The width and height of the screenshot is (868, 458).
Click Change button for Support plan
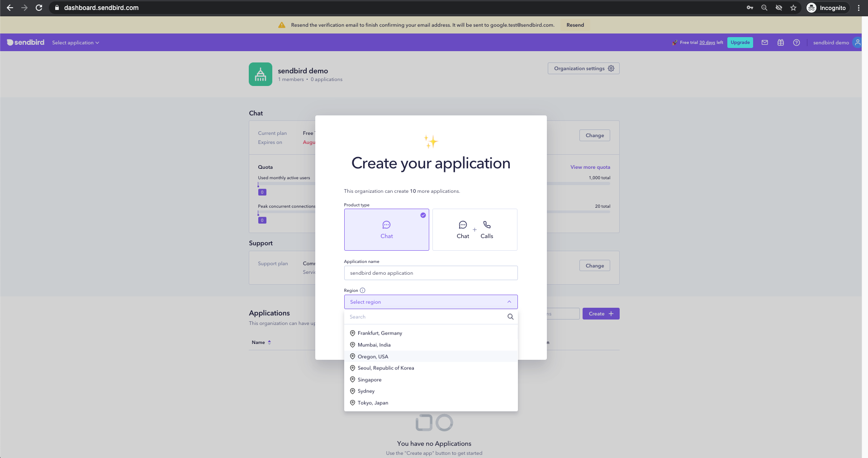click(x=595, y=266)
